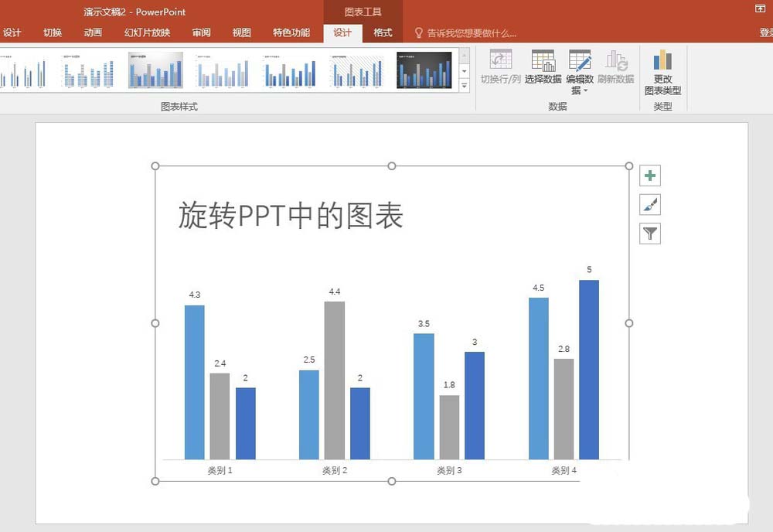
Task: Select the tallest bar labeled 5
Action: coord(589,370)
